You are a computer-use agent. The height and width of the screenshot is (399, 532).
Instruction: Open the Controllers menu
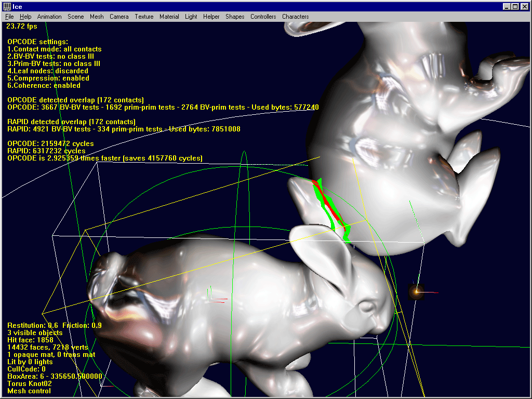263,17
